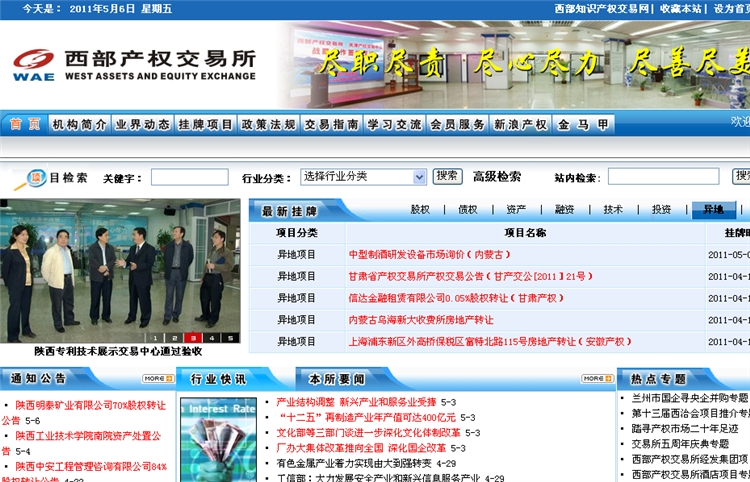Open 第十三届西洽会项目推介 hot topic

coord(691,413)
